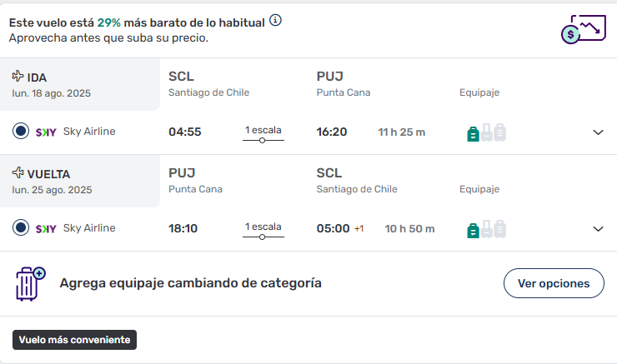Click the Ver opciones button
This screenshot has width=617, height=364.
554,283
